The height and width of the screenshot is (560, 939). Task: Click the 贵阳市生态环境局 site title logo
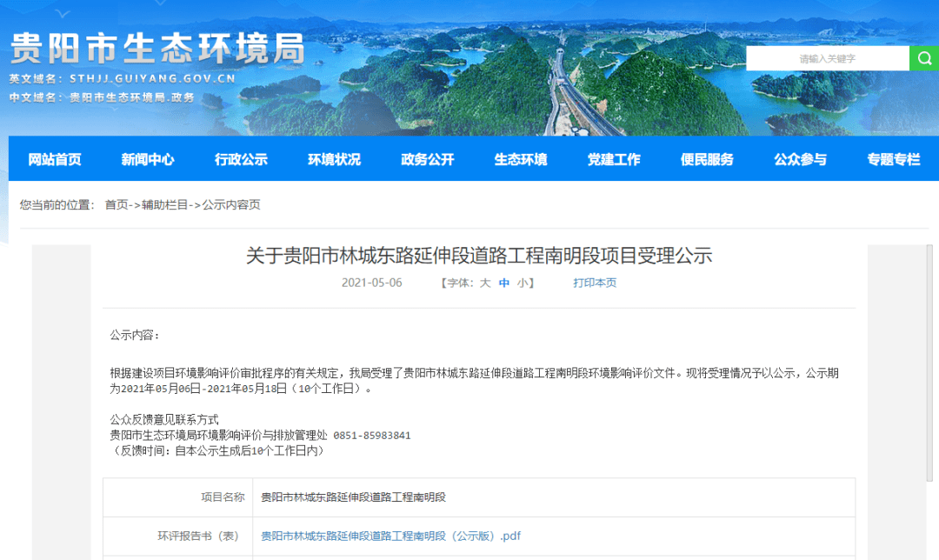click(x=157, y=48)
